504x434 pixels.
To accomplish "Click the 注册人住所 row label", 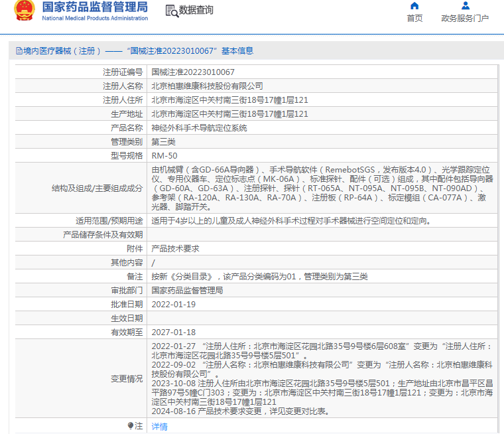I will pos(123,100).
